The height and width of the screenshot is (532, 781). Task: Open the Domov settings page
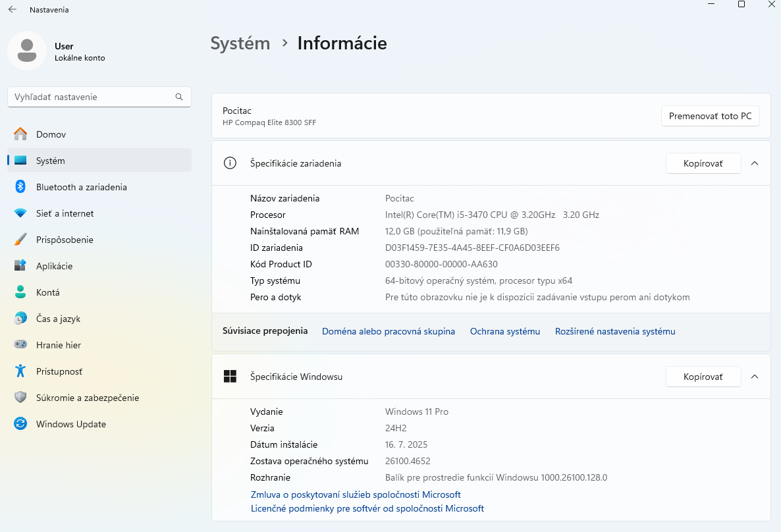tap(99, 134)
